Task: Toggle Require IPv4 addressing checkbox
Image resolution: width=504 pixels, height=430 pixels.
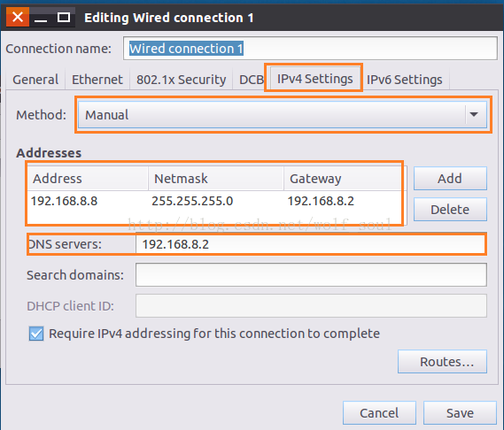Action: [36, 334]
